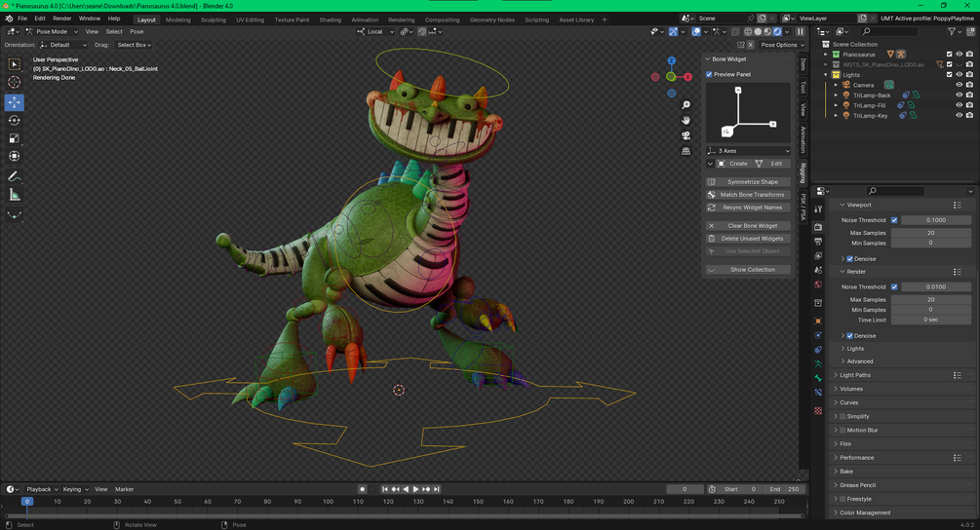Expand the Light Paths section
Screen dimensions: 980x530
[854, 375]
